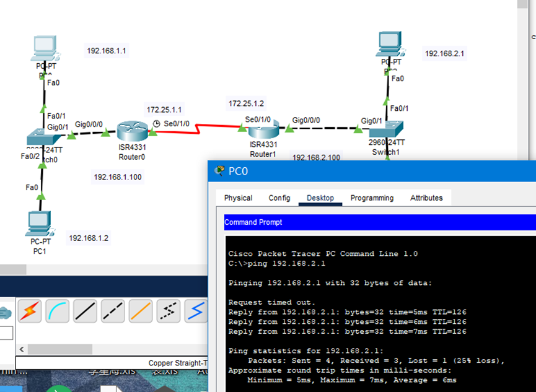The image size is (536, 392).
Task: Click the 'Packets: Sent = 4' statistics line
Action: (376, 360)
